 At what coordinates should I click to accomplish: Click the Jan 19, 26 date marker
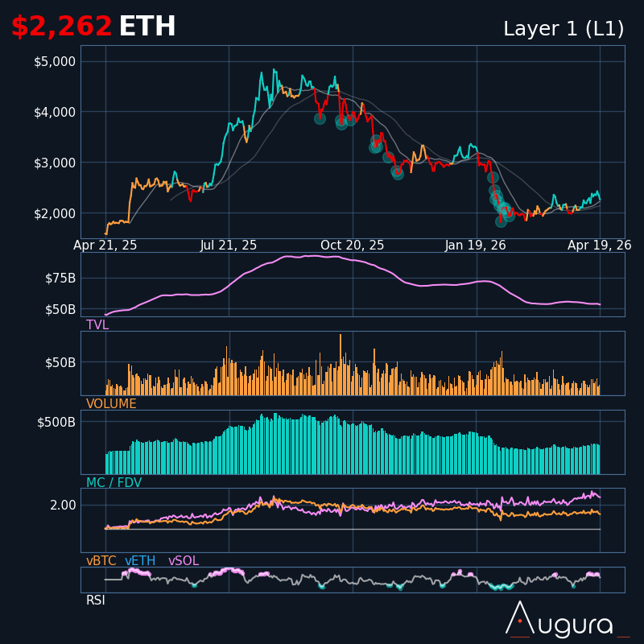pyautogui.click(x=475, y=246)
